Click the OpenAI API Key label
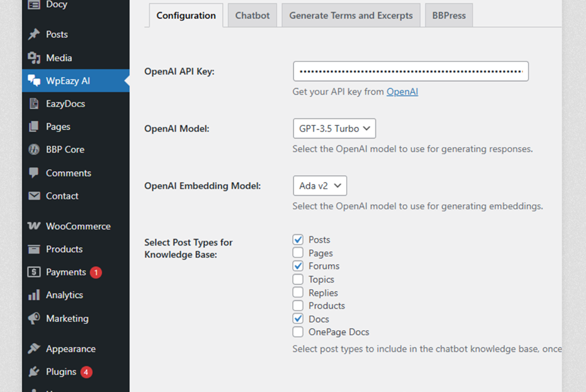 point(179,72)
